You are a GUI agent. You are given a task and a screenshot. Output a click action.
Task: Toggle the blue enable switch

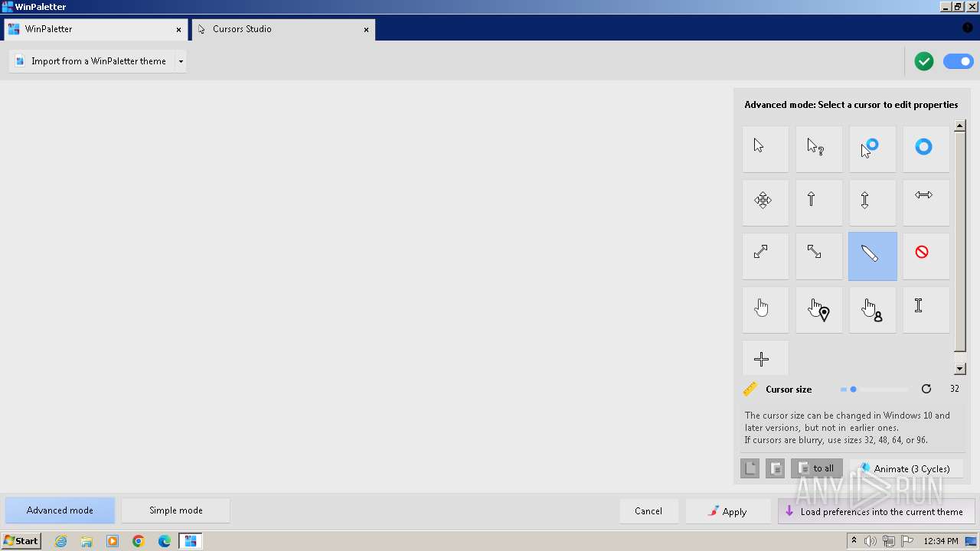959,61
